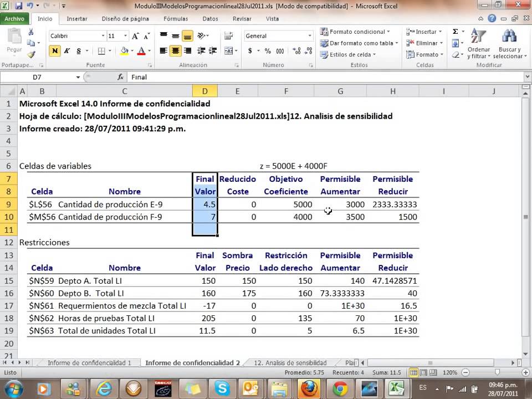Viewport: 532px width, 399px height.
Task: Open the Excel help question mark
Action: coord(492,18)
